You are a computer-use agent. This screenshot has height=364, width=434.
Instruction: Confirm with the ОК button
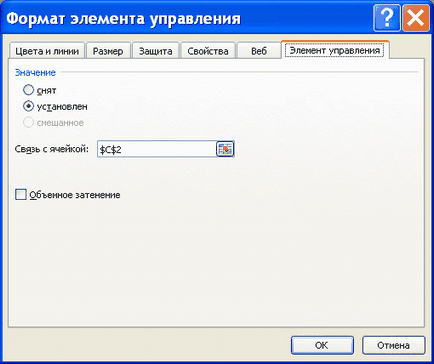[322, 345]
